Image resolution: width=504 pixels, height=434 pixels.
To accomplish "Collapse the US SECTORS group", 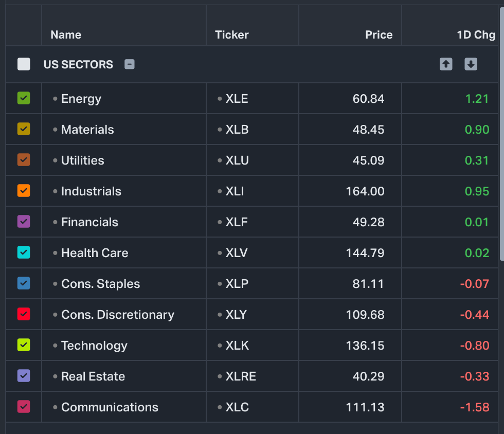I will [130, 64].
